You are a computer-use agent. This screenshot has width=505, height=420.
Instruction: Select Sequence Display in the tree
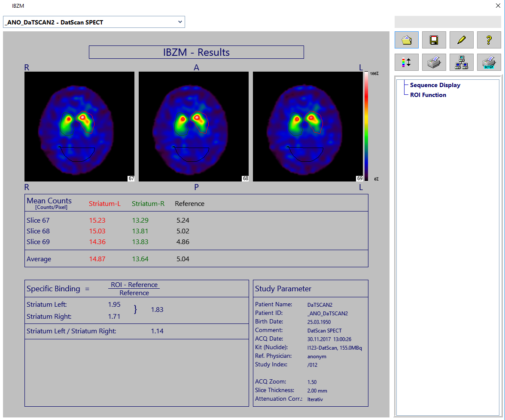click(435, 85)
